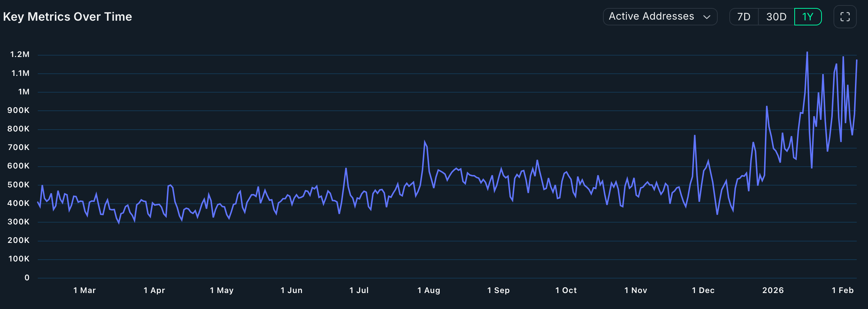868x309 pixels.
Task: Click the 2026 x-axis label
Action: [x=773, y=290]
